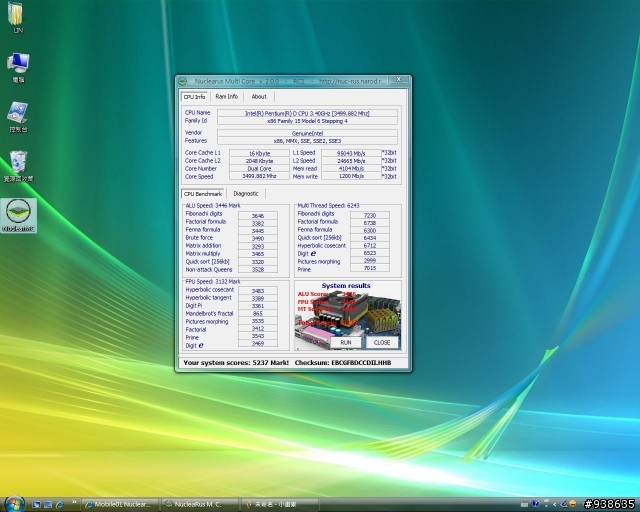Click the L1 Speed Mb/s value
Viewport: 640px width, 512px height.
coord(351,154)
